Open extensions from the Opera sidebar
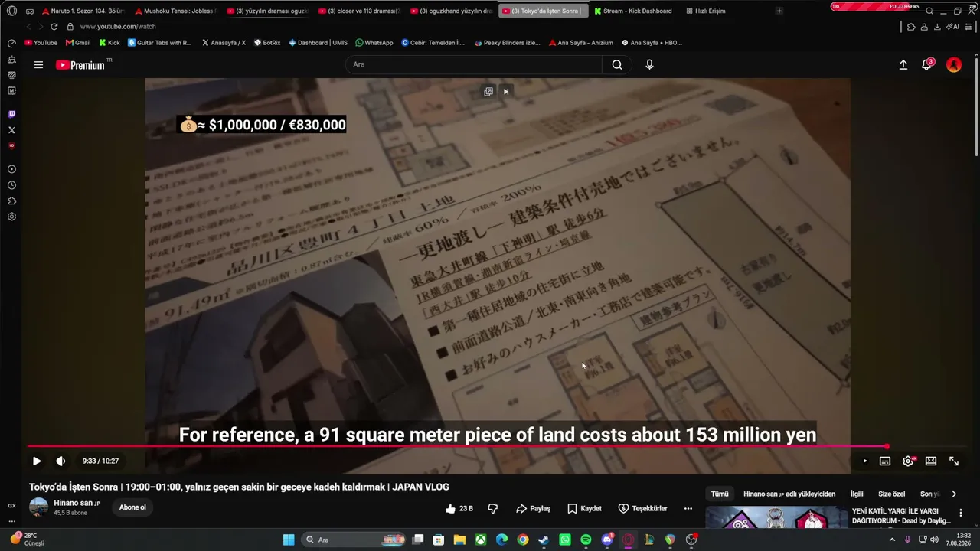980x551 pixels. pyautogui.click(x=11, y=201)
